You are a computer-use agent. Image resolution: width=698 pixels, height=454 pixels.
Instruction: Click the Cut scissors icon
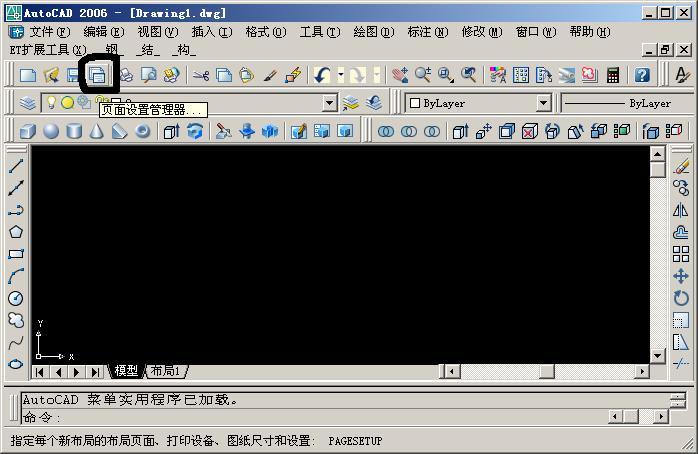click(201, 75)
